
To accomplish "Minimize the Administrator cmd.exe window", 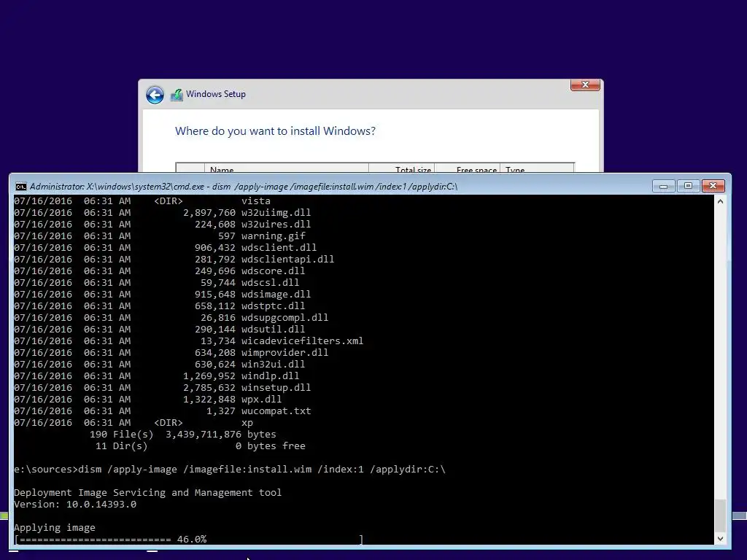I will (x=663, y=186).
